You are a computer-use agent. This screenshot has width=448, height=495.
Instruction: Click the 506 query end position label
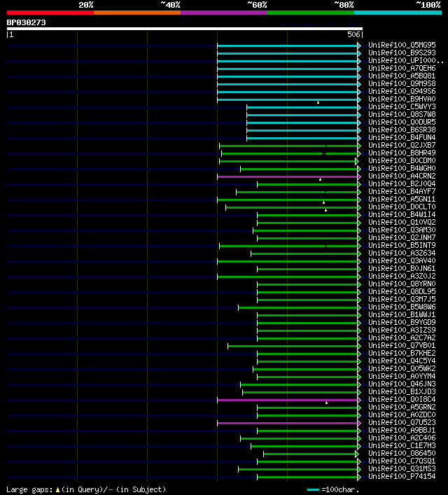coord(353,35)
